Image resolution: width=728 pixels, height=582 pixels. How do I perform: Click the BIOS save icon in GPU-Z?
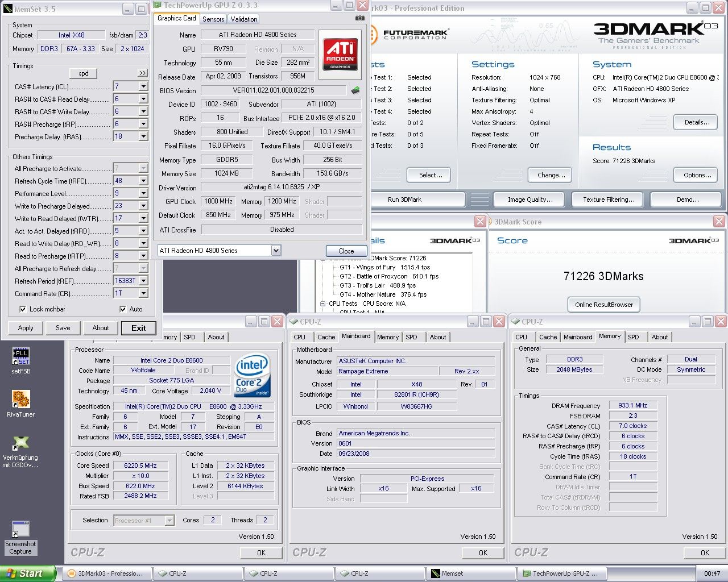point(355,90)
